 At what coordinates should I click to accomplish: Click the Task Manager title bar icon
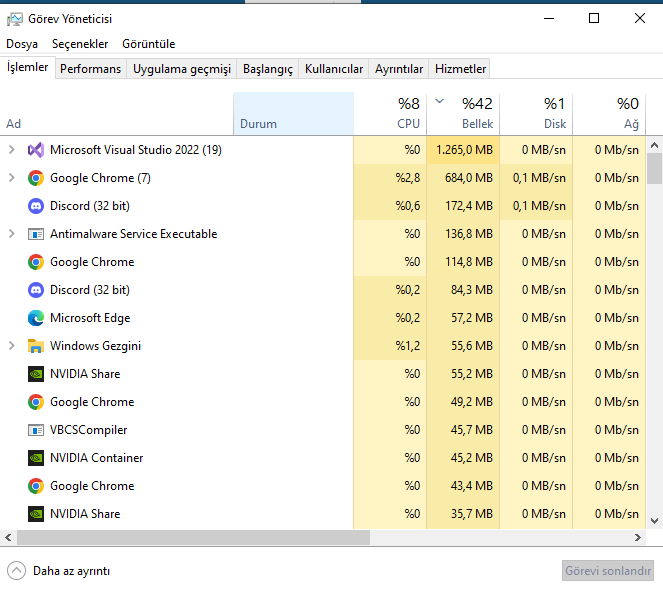15,19
